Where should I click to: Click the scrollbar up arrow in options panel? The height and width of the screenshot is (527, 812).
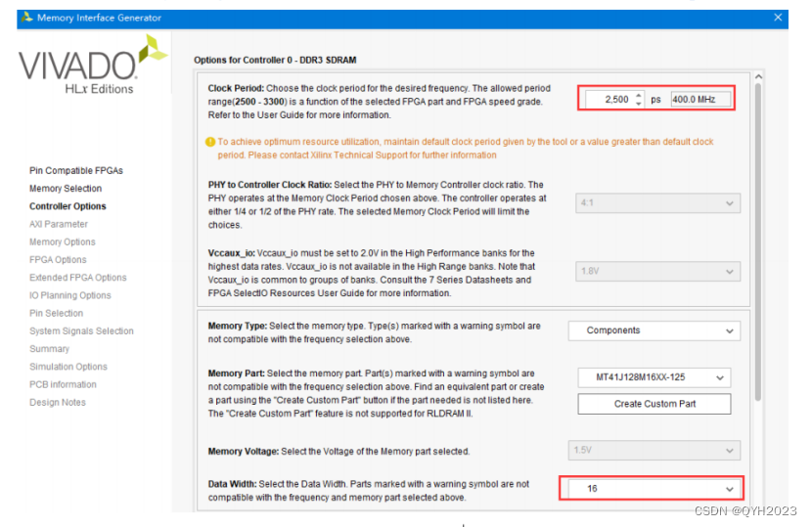(758, 76)
